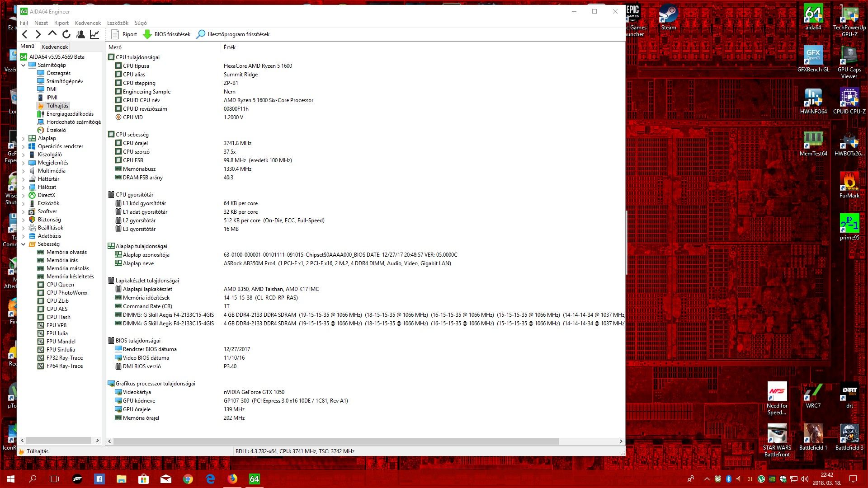868x488 pixels.
Task: Open the Riport menu
Action: click(x=61, y=23)
